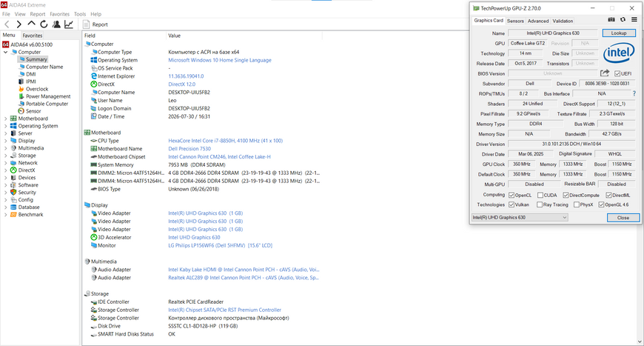Share BIOS with the export icon

click(605, 73)
